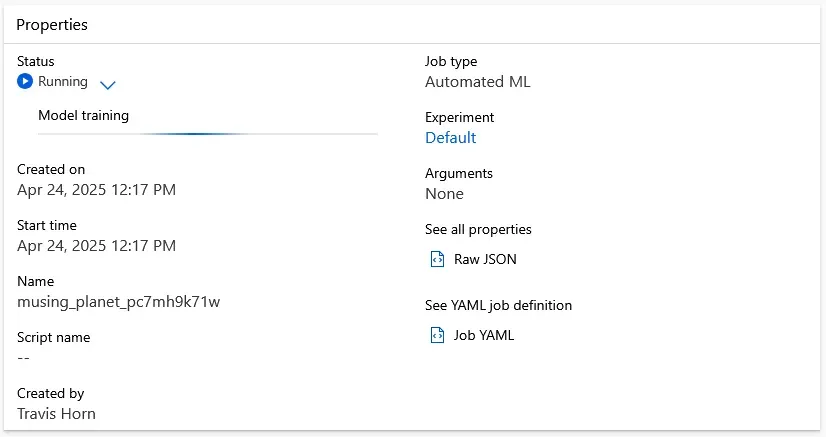Click the Start time date value
826x437 pixels.
pos(96,246)
